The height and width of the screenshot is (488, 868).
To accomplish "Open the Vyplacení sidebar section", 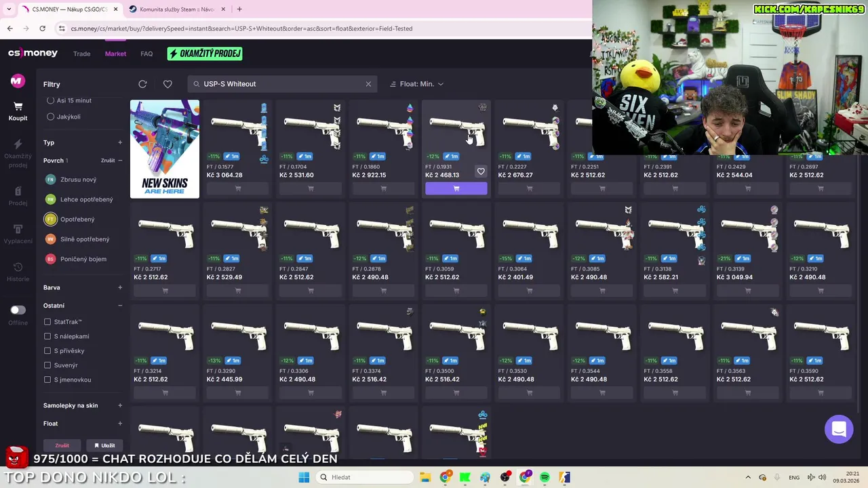I will (18, 235).
